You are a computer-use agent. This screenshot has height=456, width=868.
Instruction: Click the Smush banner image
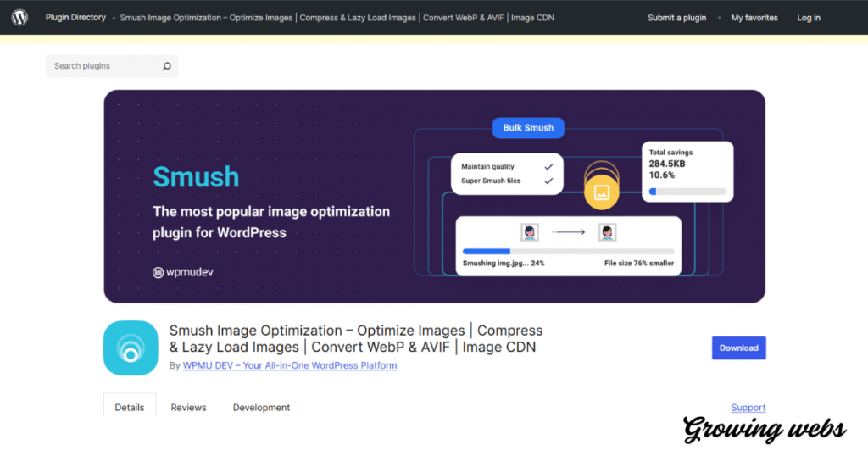[x=435, y=197]
